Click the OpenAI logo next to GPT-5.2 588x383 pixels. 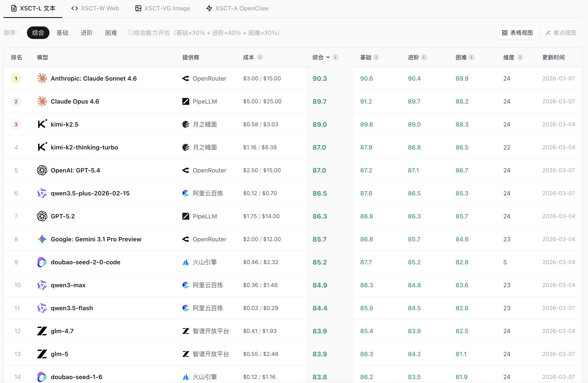[x=42, y=216]
